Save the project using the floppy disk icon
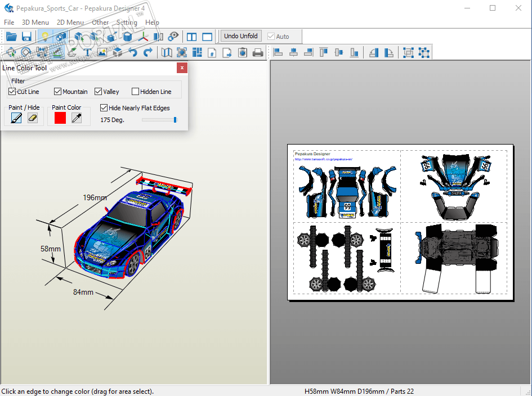This screenshot has width=532, height=396. [x=26, y=36]
